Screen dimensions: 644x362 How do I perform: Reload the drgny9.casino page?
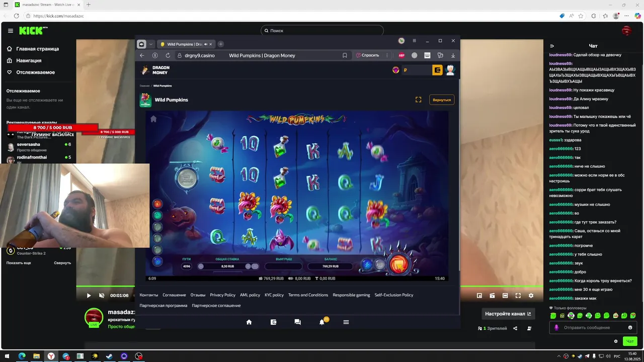pyautogui.click(x=168, y=55)
